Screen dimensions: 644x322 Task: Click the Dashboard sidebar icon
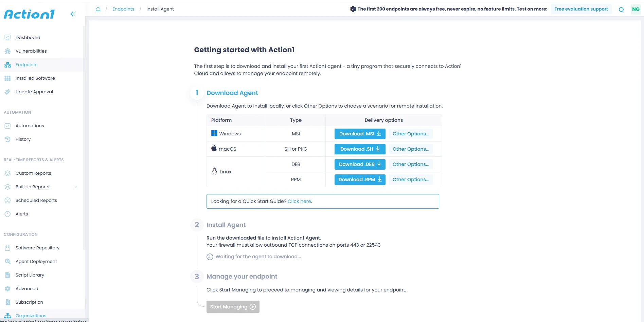pyautogui.click(x=7, y=38)
